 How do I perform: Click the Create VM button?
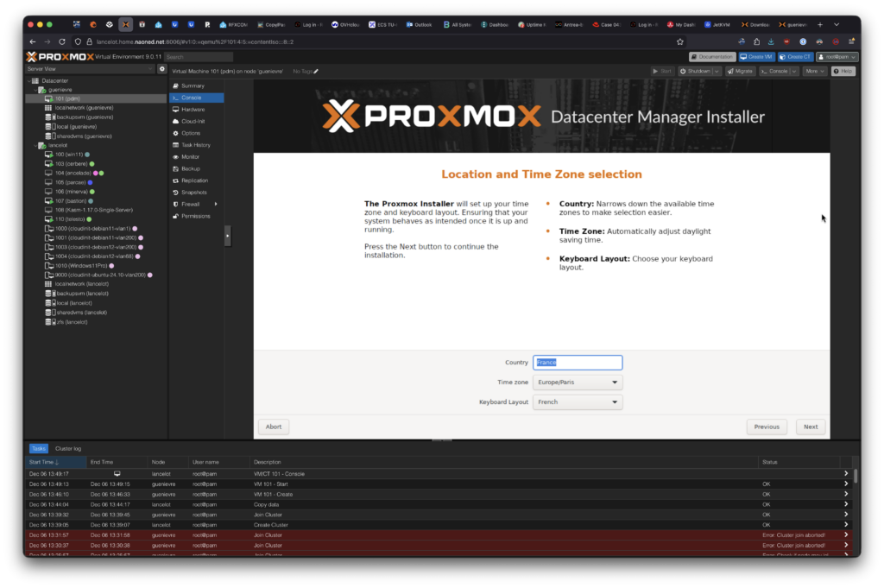(x=755, y=56)
